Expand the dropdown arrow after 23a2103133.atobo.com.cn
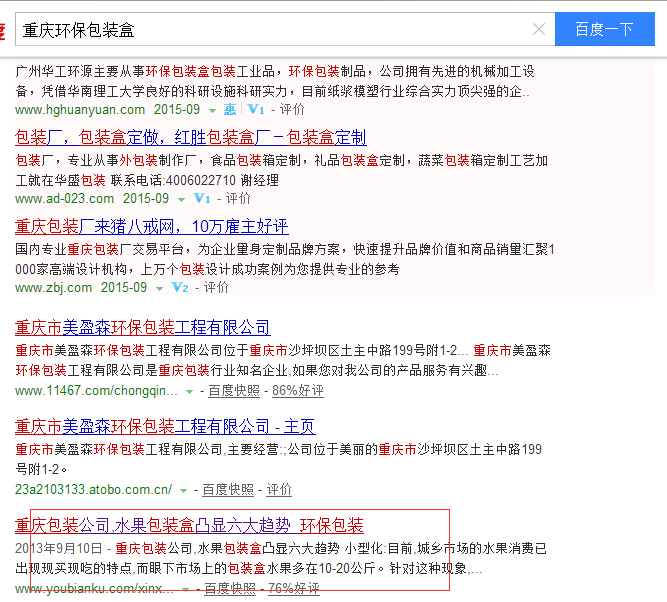Image resolution: width=667 pixels, height=602 pixels. (183, 491)
